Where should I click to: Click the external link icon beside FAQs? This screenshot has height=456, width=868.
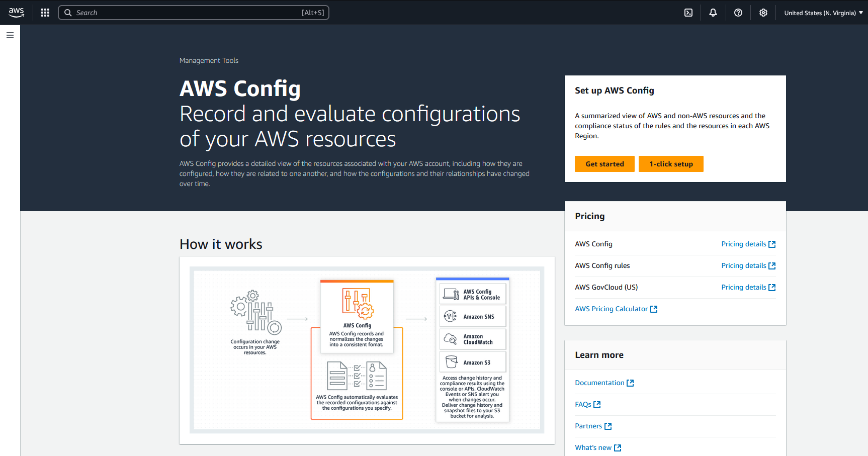click(x=597, y=405)
